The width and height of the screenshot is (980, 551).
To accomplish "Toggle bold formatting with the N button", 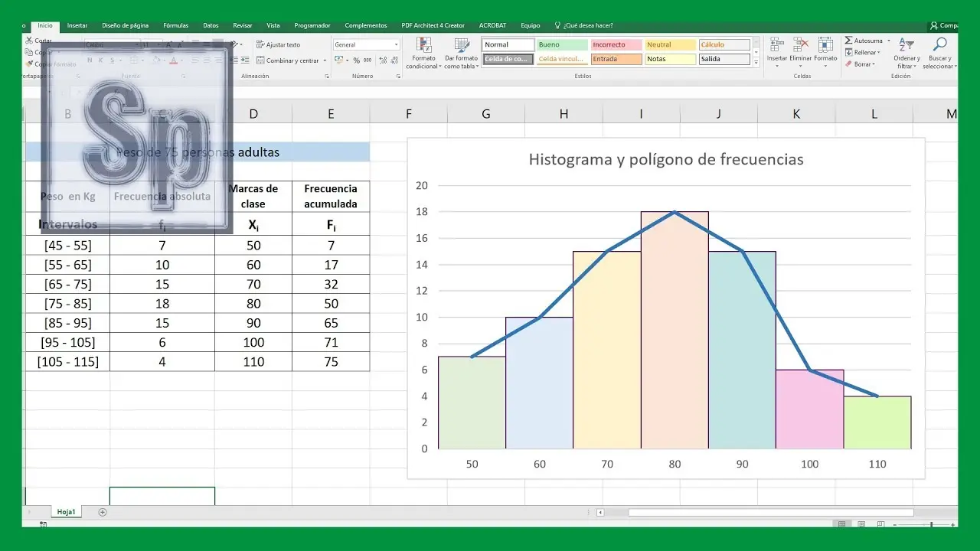I will coord(90,60).
